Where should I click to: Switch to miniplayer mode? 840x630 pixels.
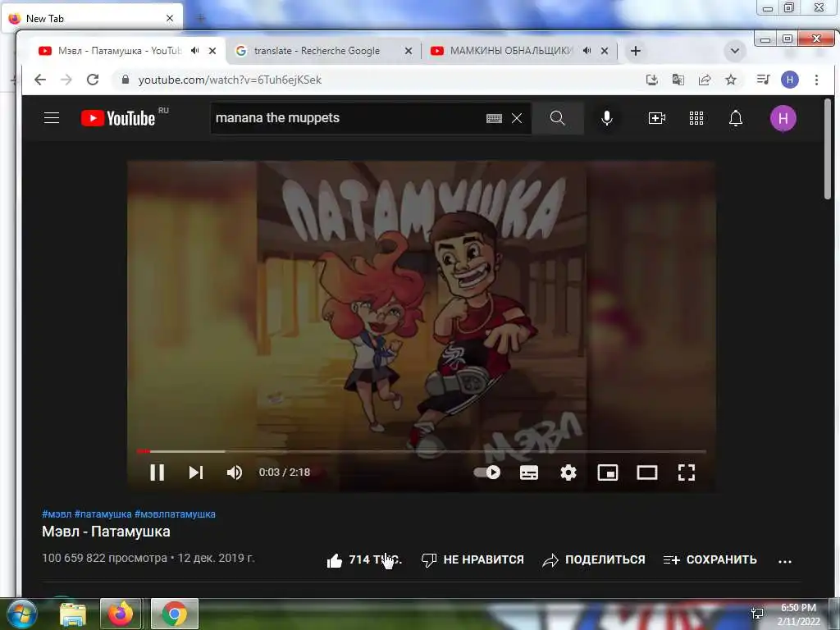coord(608,472)
